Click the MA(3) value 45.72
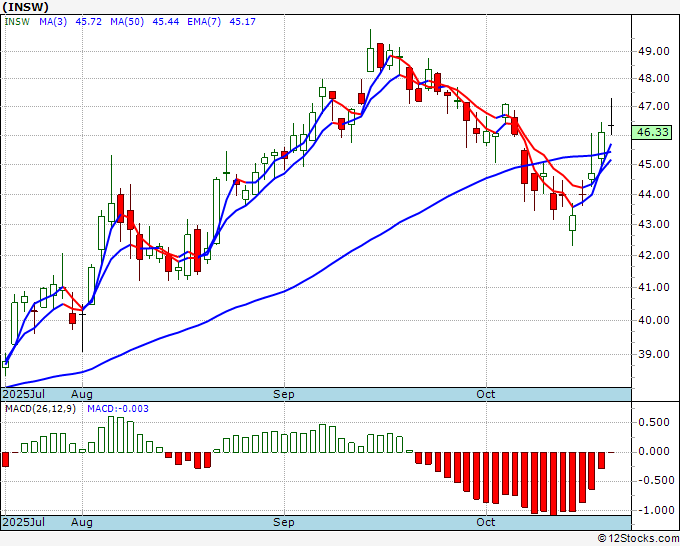This screenshot has height=546, width=680. (88, 22)
